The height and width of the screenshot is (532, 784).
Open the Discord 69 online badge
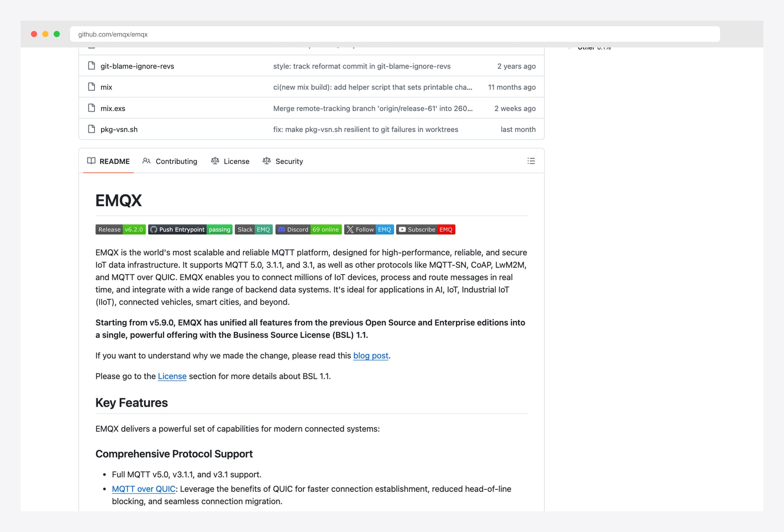(x=308, y=229)
